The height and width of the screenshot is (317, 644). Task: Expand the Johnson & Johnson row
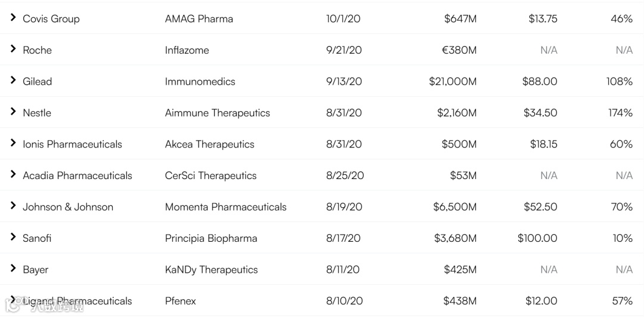point(13,206)
